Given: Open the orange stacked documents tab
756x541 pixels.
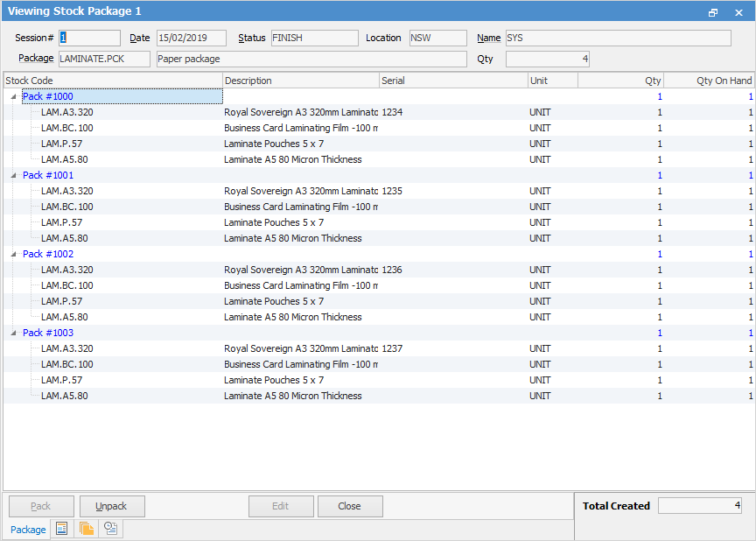Looking at the screenshot, I should tap(87, 529).
